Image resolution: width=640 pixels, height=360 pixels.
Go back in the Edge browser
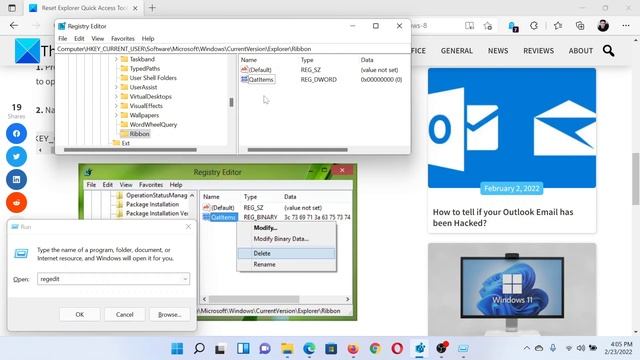(x=14, y=26)
